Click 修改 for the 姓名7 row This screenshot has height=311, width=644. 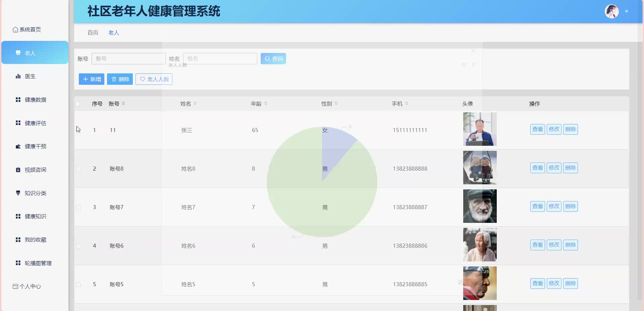coord(554,206)
